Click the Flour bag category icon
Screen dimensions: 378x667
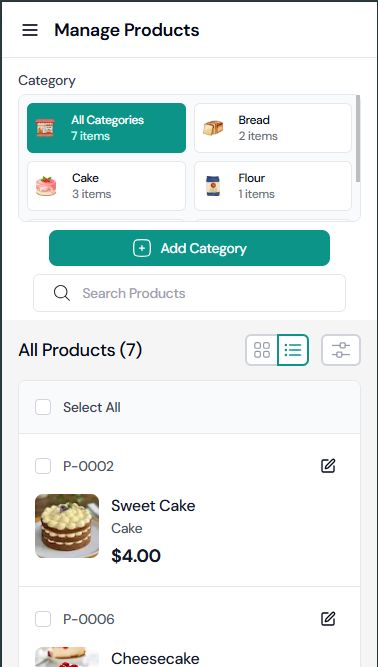point(213,186)
